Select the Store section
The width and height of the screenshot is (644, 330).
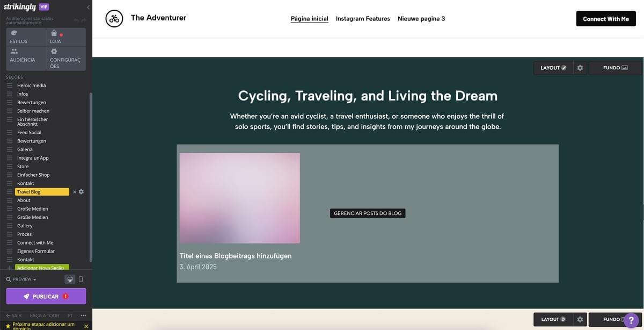point(23,167)
